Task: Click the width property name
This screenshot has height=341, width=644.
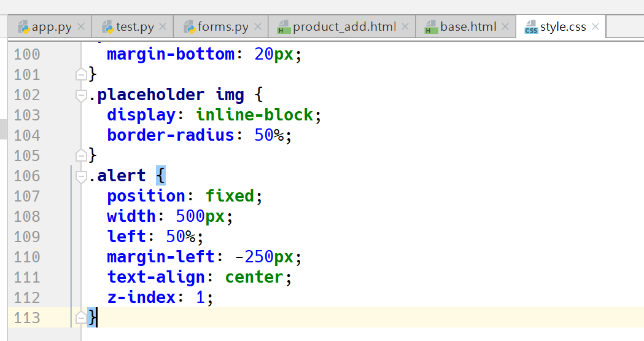Action: (x=131, y=216)
